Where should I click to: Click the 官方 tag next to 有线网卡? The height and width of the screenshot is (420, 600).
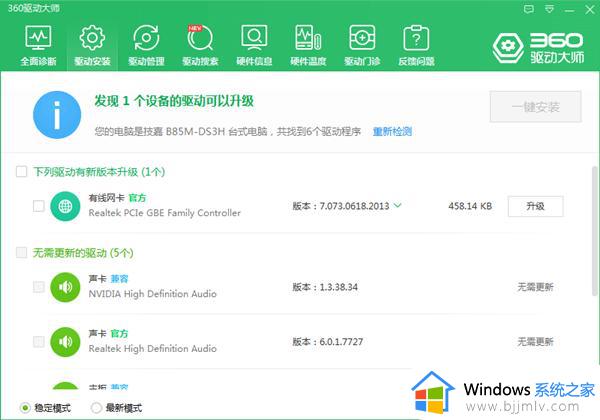[137, 198]
